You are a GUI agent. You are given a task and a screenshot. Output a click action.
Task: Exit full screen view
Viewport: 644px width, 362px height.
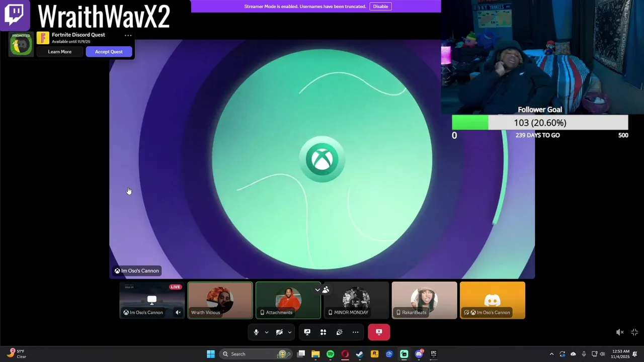point(634,332)
